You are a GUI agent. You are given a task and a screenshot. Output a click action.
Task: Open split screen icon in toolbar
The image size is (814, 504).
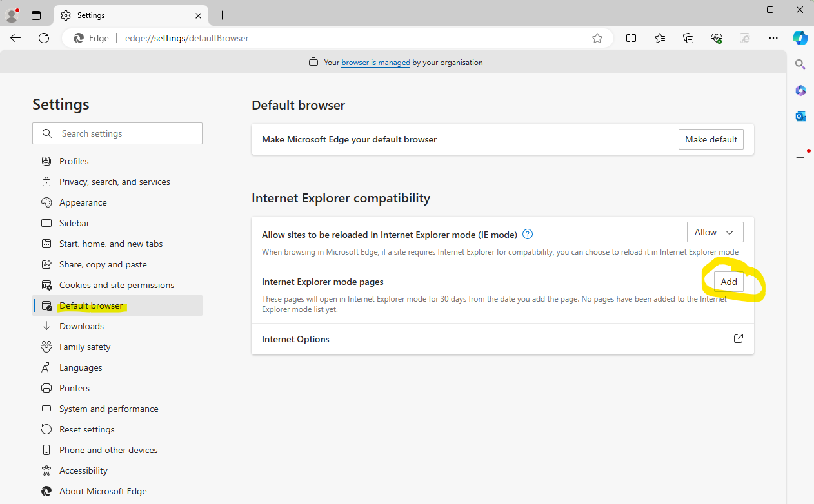[x=631, y=38]
